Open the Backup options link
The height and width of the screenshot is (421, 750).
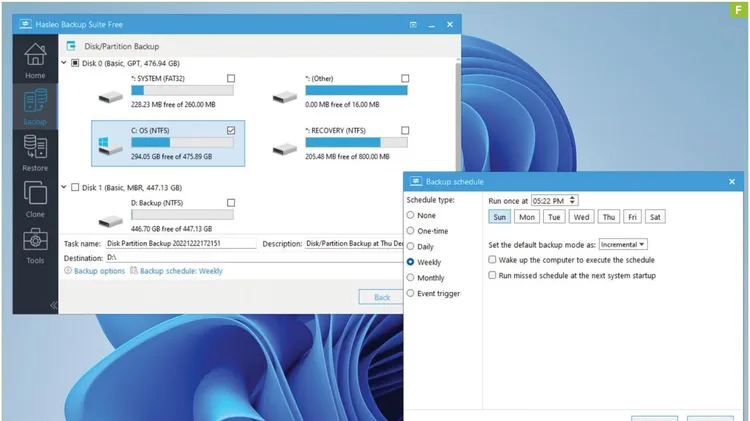[x=99, y=271]
